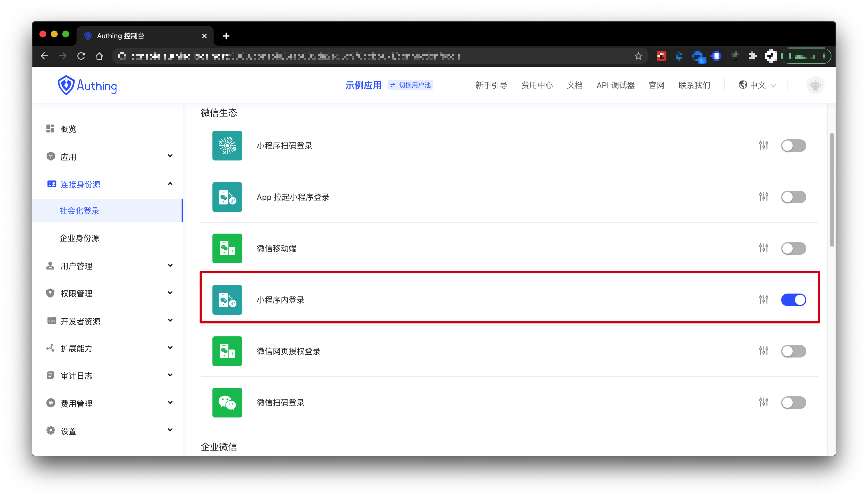
Task: Enable the 微信网页授权登录 toggle
Action: pos(793,351)
